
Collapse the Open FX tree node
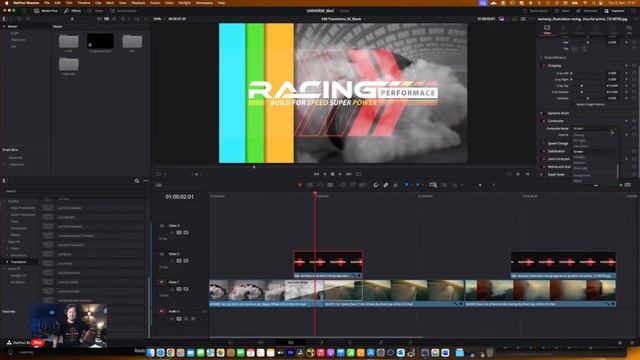(4, 242)
